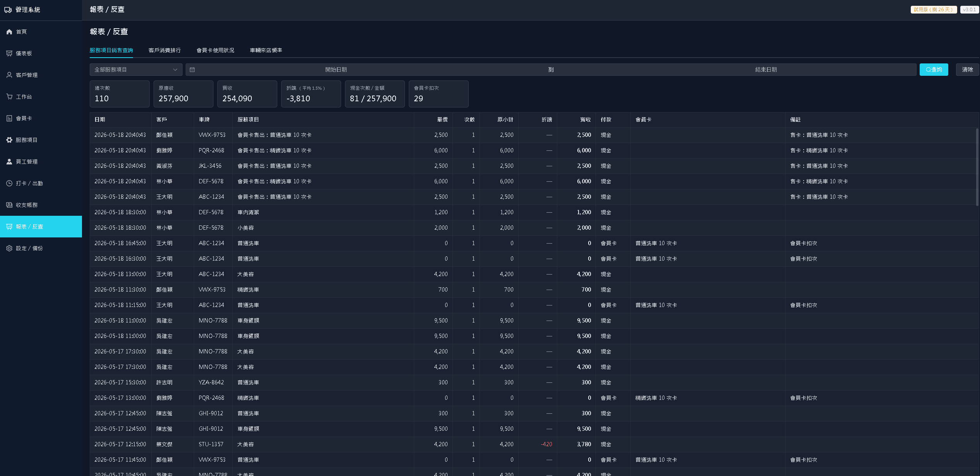Click the 折讓 -3,810 summary card
The height and width of the screenshot is (476, 980).
pyautogui.click(x=311, y=94)
